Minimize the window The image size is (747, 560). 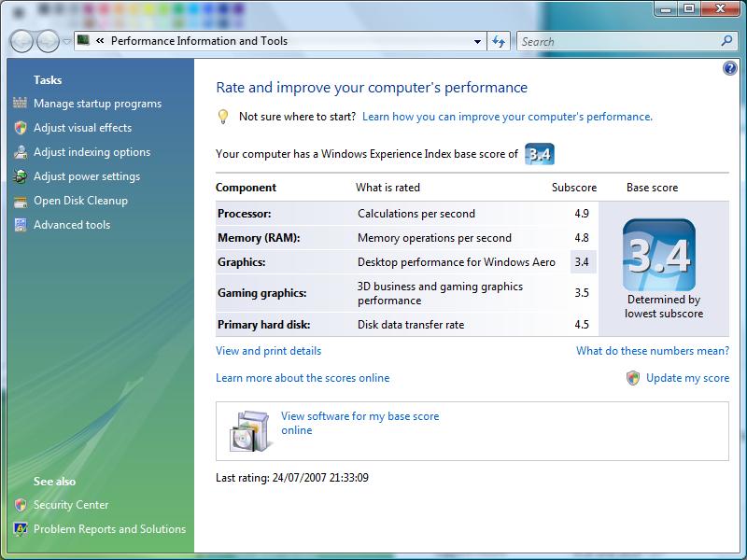[667, 8]
